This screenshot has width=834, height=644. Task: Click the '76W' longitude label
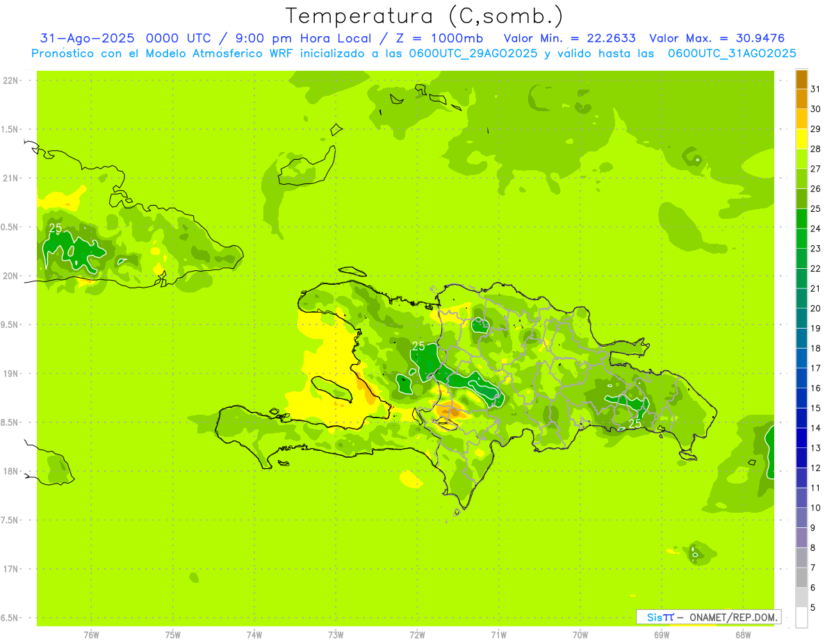(x=91, y=634)
